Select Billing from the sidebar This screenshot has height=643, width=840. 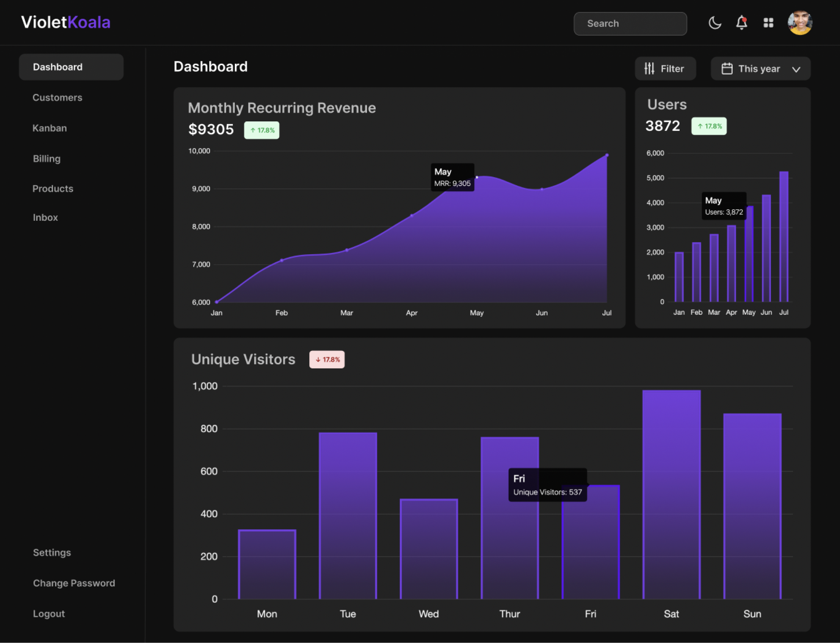(47, 158)
